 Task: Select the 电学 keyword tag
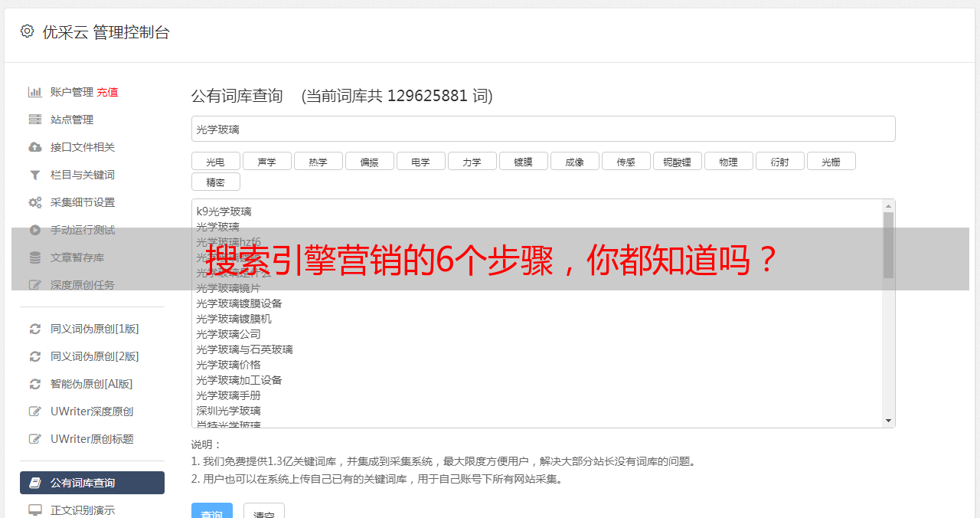[x=421, y=161]
